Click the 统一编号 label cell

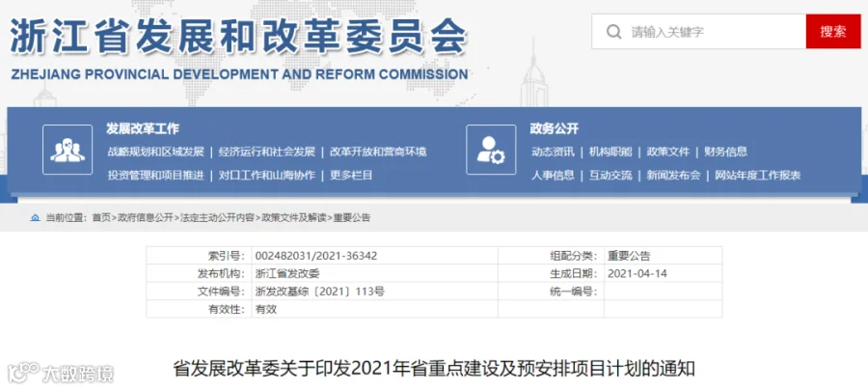point(552,291)
